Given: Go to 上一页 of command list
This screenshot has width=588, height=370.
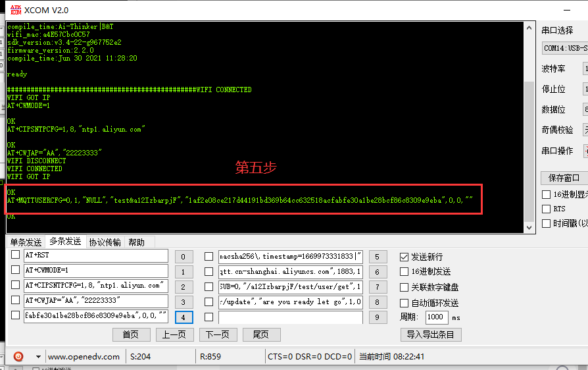Looking at the screenshot, I should click(x=175, y=334).
